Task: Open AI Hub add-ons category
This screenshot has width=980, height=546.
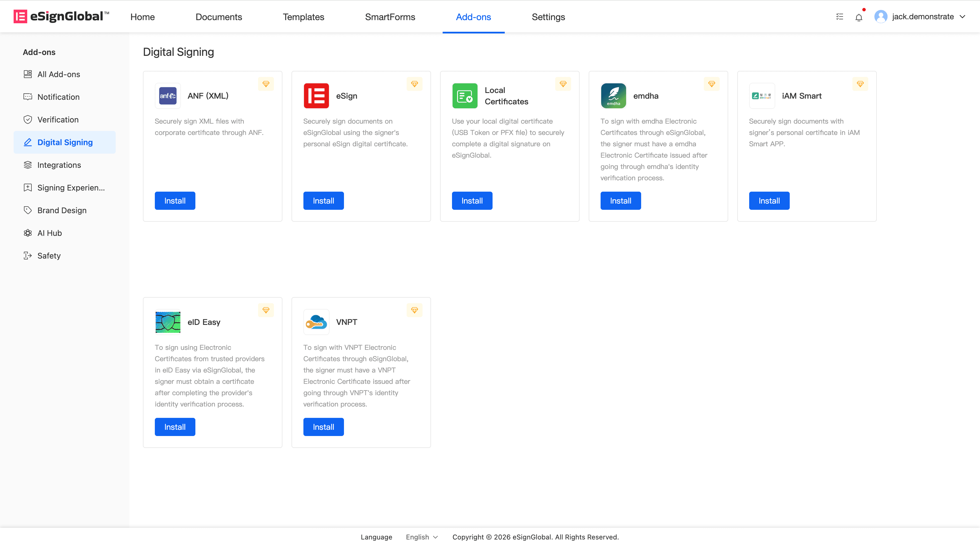Action: click(x=65, y=233)
